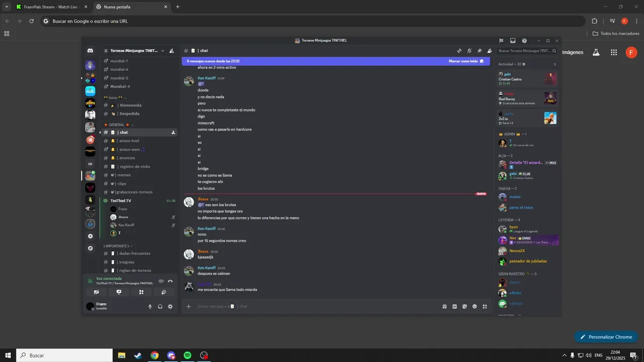Screen dimensions: 644x362
Task: Start an activity in voice panel
Action: click(141, 292)
